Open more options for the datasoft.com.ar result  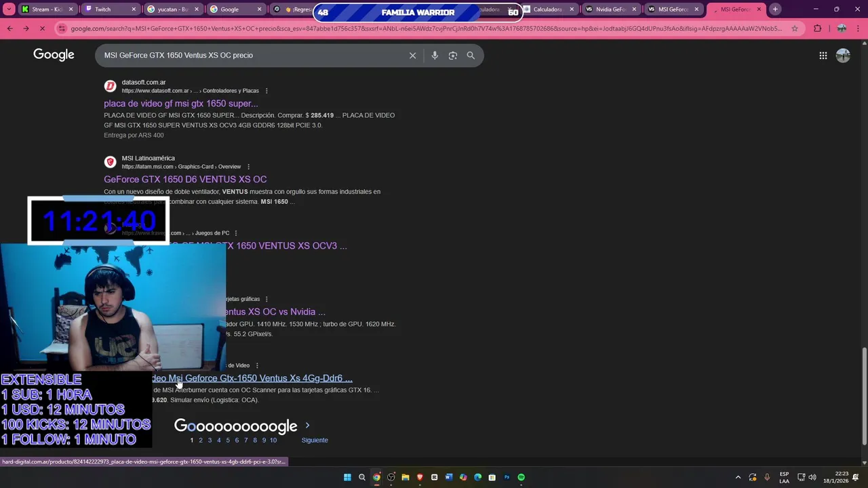(267, 91)
